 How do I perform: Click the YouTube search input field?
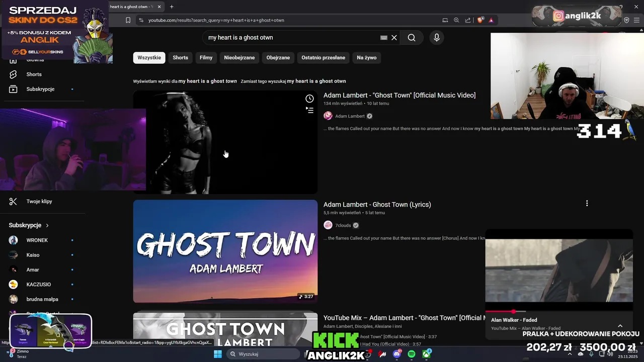pos(292,38)
